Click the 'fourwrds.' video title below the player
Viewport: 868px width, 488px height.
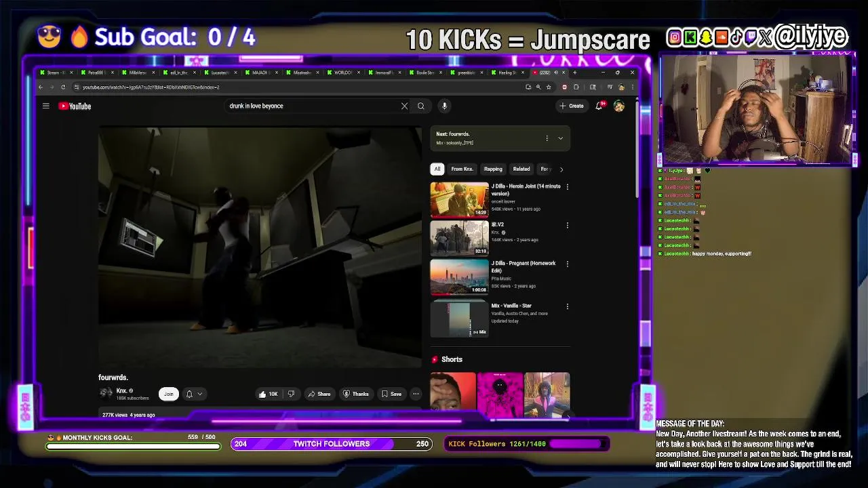tap(113, 378)
